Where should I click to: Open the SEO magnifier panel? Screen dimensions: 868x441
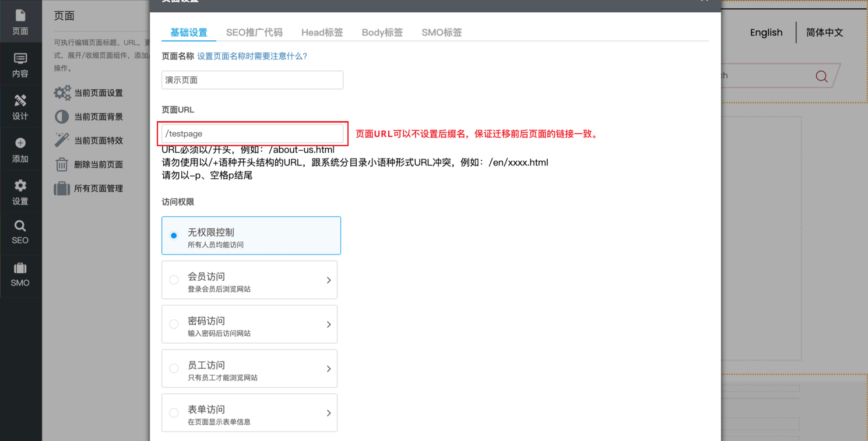coord(20,232)
